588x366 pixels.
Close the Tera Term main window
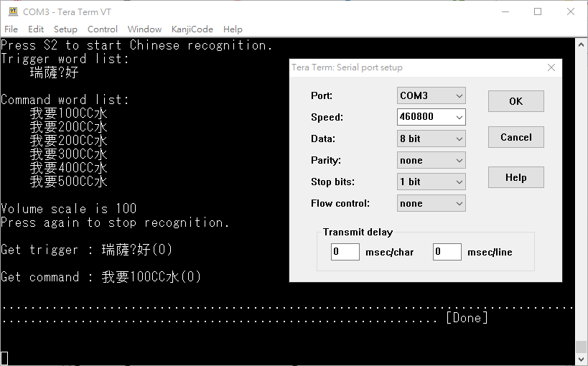(571, 11)
